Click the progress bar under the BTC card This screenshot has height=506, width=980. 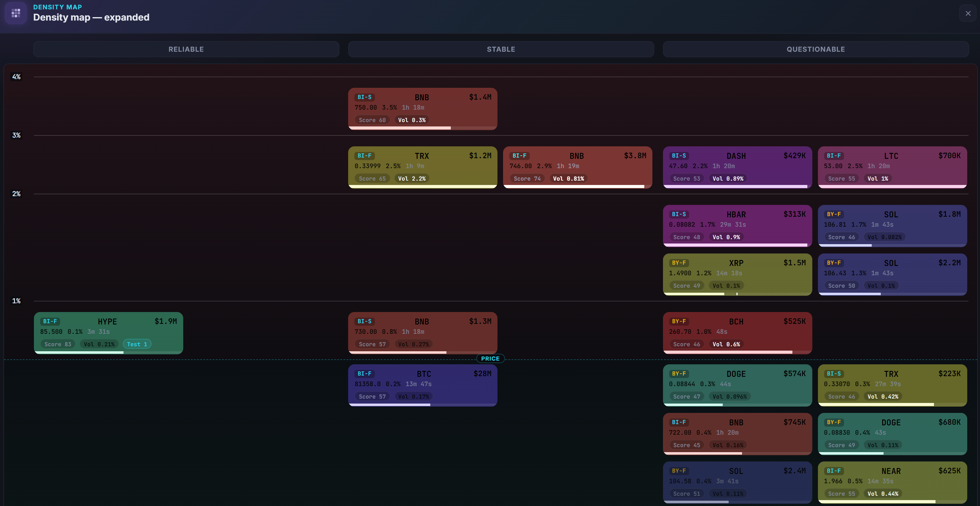click(423, 405)
